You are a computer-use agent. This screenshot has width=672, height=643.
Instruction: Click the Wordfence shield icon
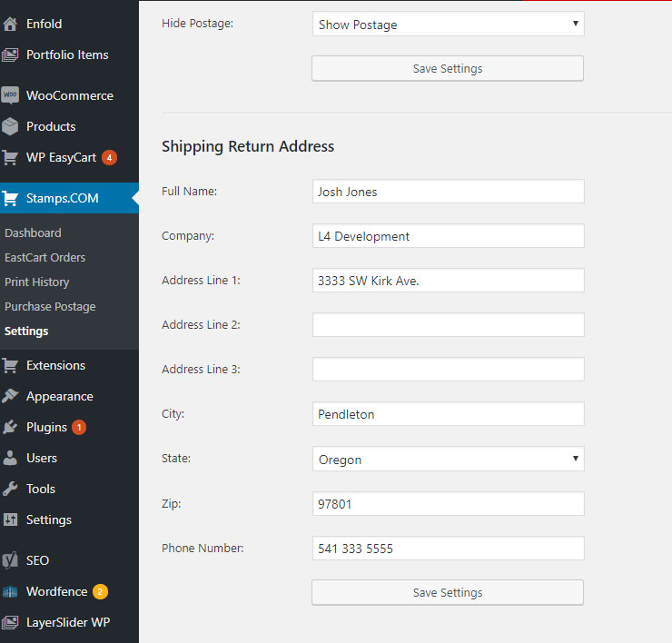click(10, 591)
